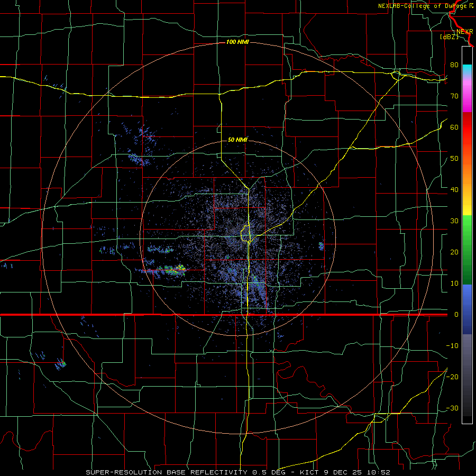Click the 80 value on the dBZ scale
The height and width of the screenshot is (476, 476).
454,65
